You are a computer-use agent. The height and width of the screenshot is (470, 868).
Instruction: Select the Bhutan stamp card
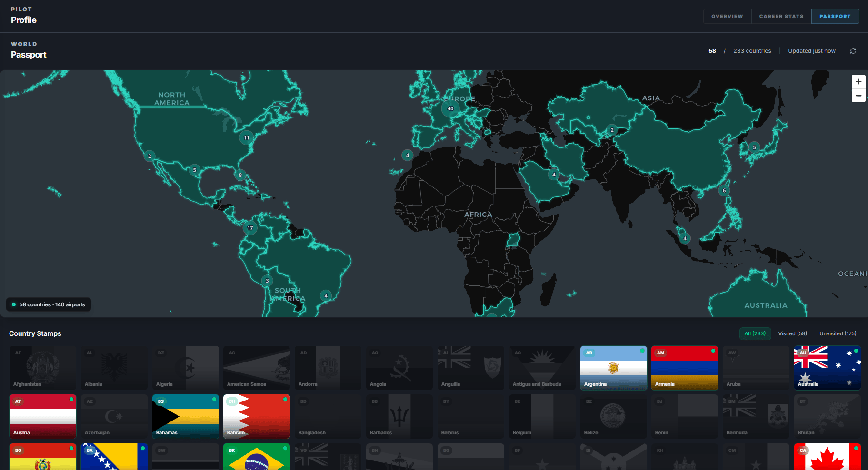tap(827, 417)
